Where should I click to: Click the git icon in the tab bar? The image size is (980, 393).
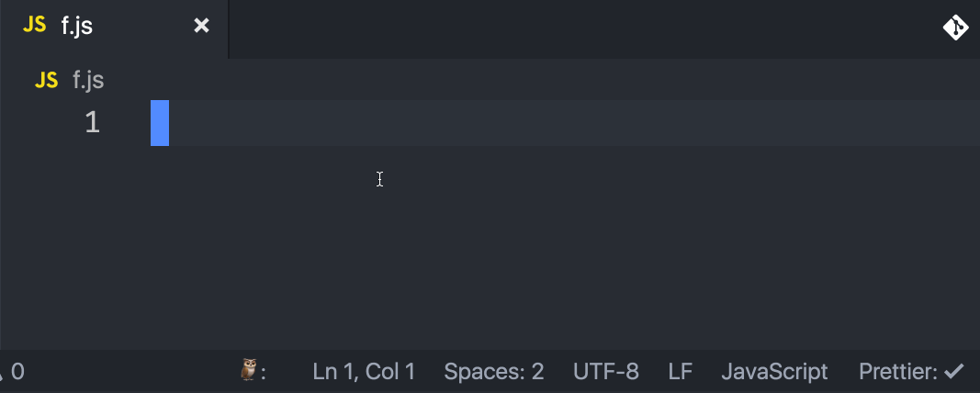click(x=955, y=28)
